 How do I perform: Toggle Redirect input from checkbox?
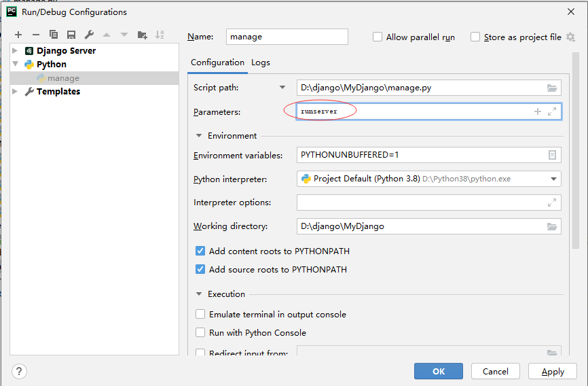click(200, 352)
